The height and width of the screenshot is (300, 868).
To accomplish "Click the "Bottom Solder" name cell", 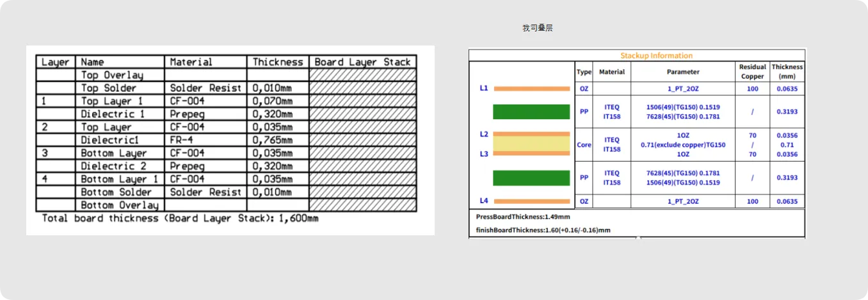I will coord(117,192).
